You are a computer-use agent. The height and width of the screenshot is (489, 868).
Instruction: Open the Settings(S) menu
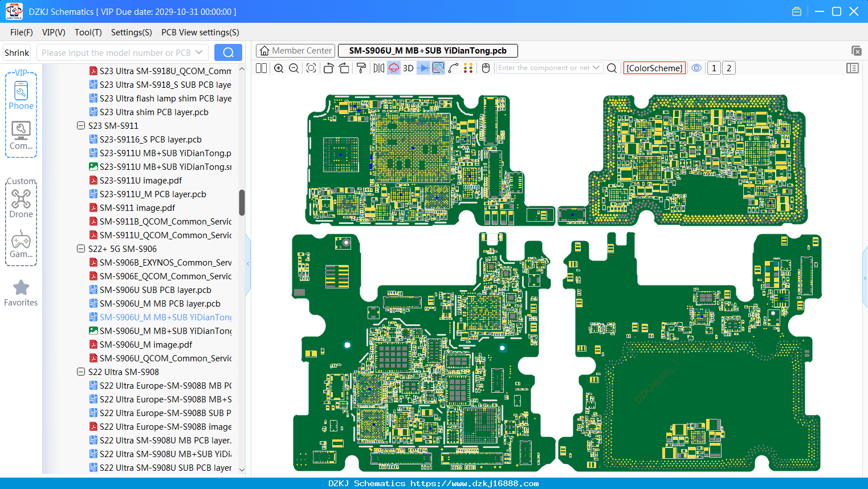pos(132,32)
